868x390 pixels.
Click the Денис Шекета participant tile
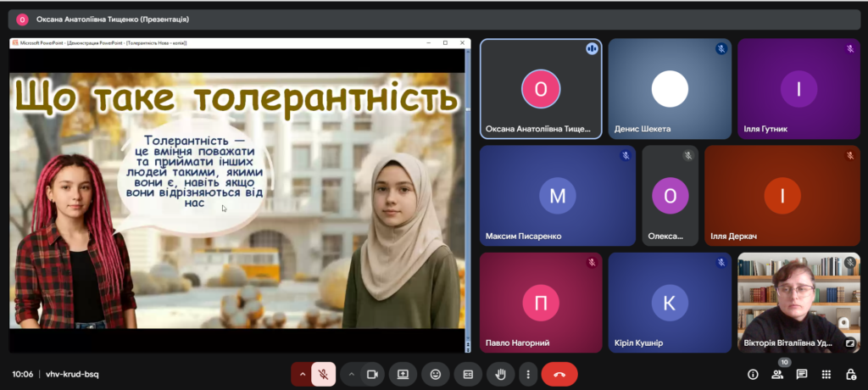click(670, 89)
